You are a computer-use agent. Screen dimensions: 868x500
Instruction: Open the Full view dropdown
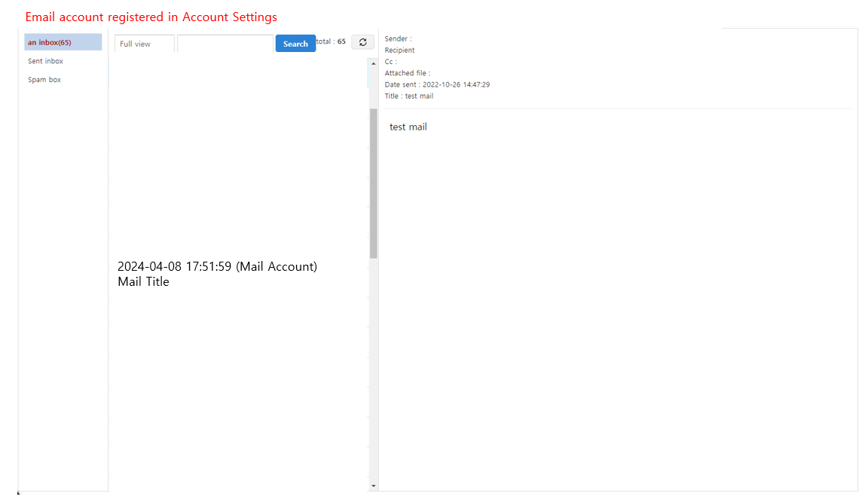tap(143, 43)
